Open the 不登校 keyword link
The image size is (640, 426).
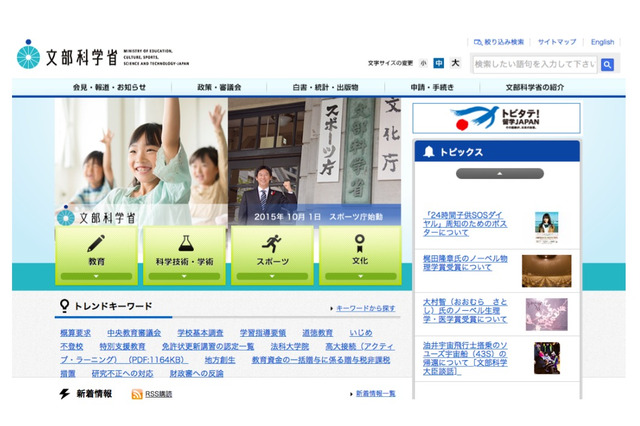click(71, 346)
